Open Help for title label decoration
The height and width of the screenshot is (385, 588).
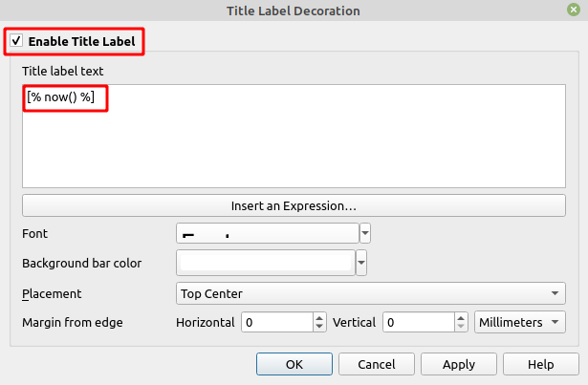[x=540, y=364]
